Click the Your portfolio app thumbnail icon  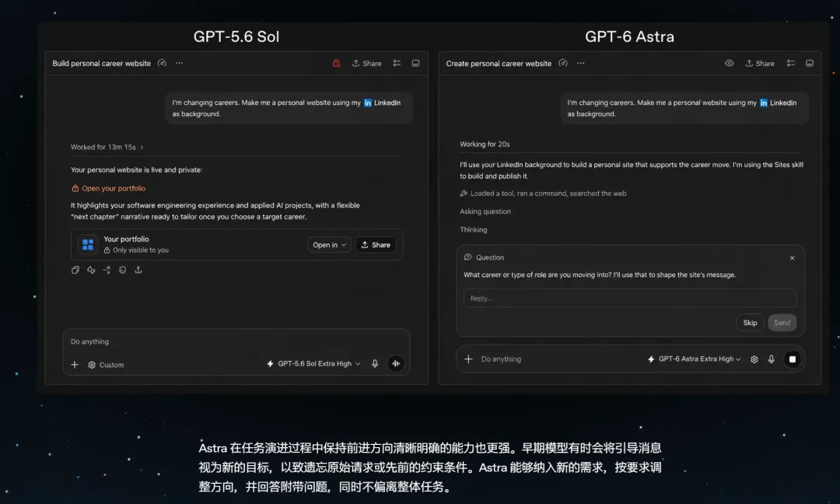tap(88, 245)
